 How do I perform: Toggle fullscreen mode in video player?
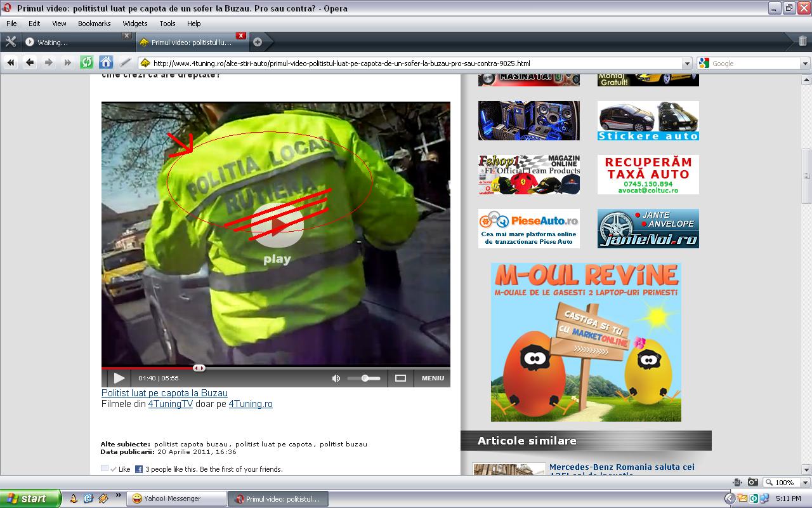pos(400,378)
